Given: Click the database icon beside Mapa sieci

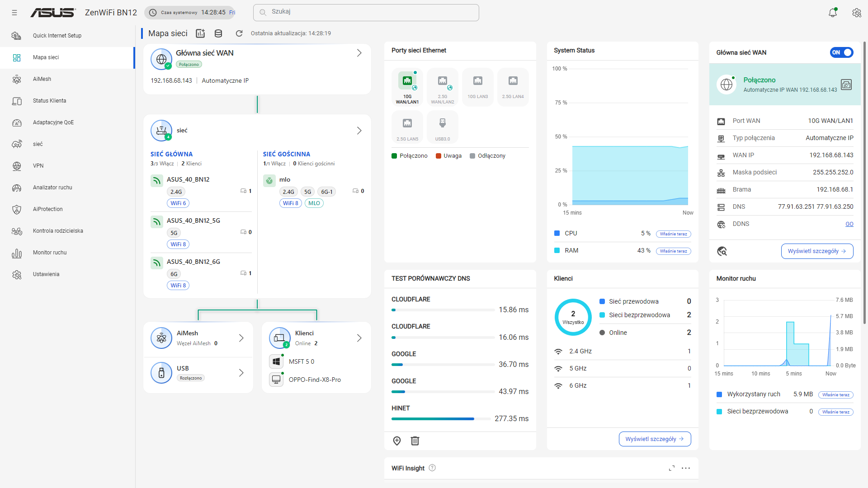Looking at the screenshot, I should click(218, 33).
